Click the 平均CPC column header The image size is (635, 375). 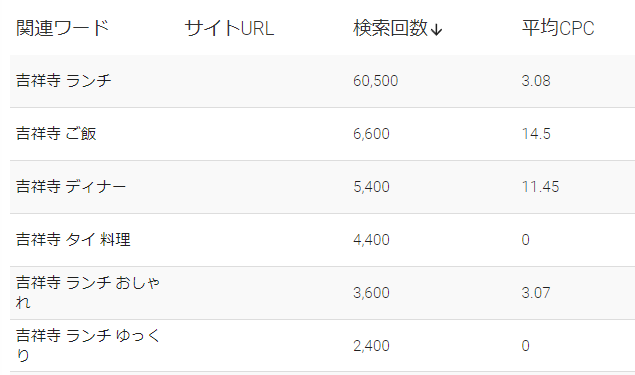[x=558, y=28]
